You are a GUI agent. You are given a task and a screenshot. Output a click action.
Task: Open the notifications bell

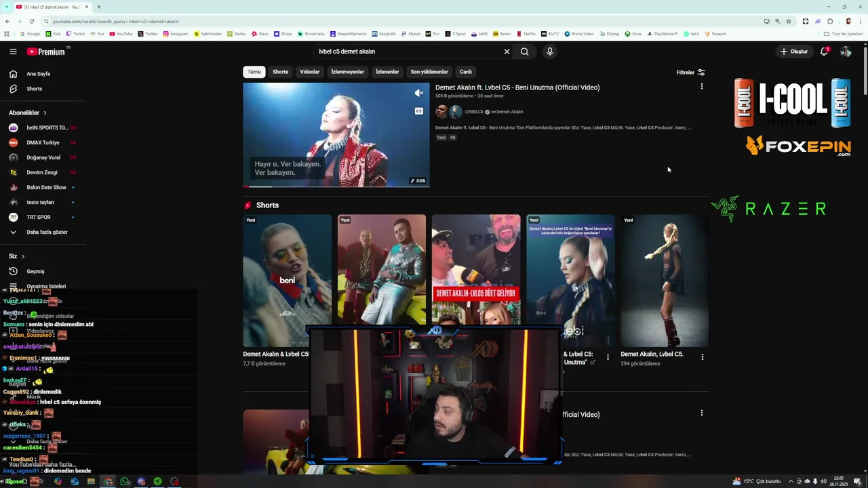coord(825,52)
